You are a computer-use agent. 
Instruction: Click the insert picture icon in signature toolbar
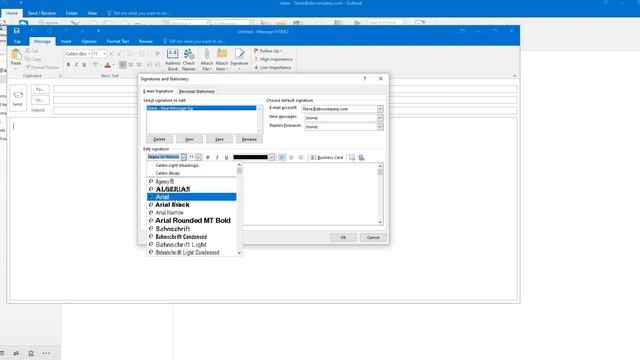(352, 157)
